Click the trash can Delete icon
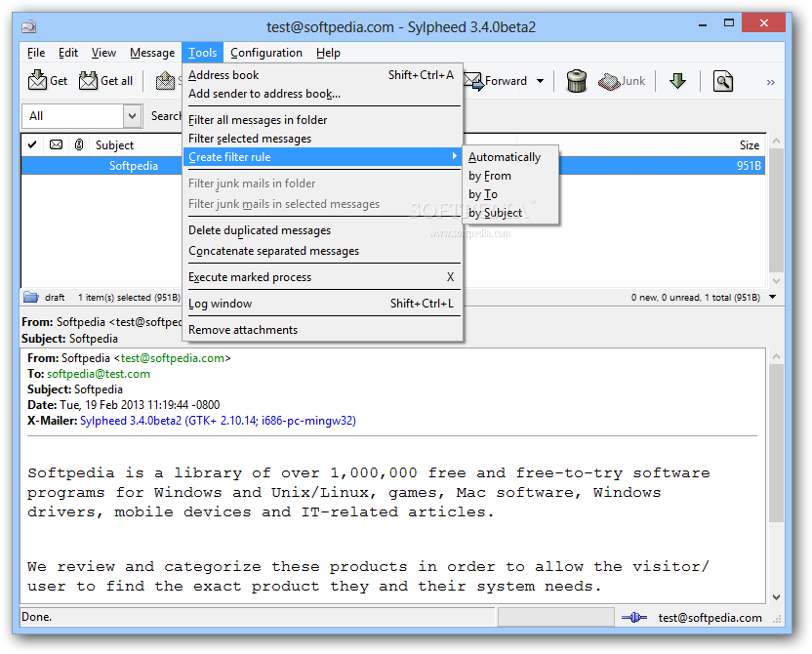Screen dimensions: 812x654 (x=577, y=81)
